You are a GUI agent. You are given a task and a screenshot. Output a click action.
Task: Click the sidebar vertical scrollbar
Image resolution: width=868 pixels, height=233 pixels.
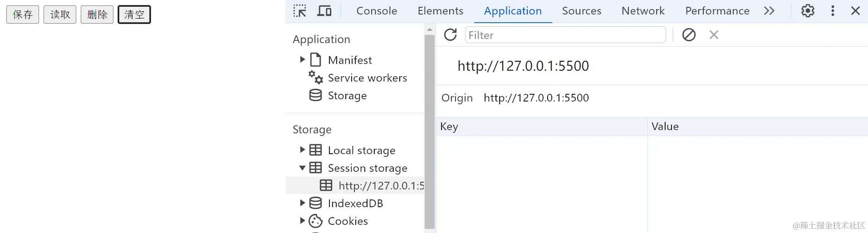click(429, 131)
